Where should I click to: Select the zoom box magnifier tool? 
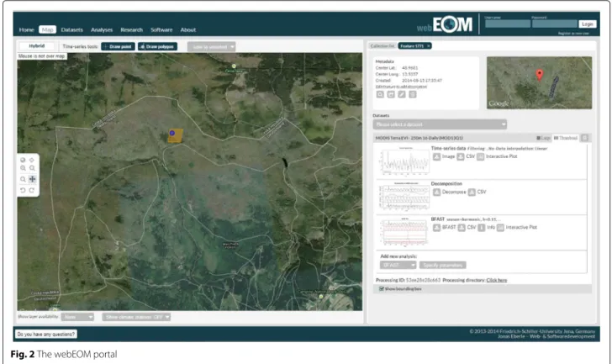(x=23, y=179)
